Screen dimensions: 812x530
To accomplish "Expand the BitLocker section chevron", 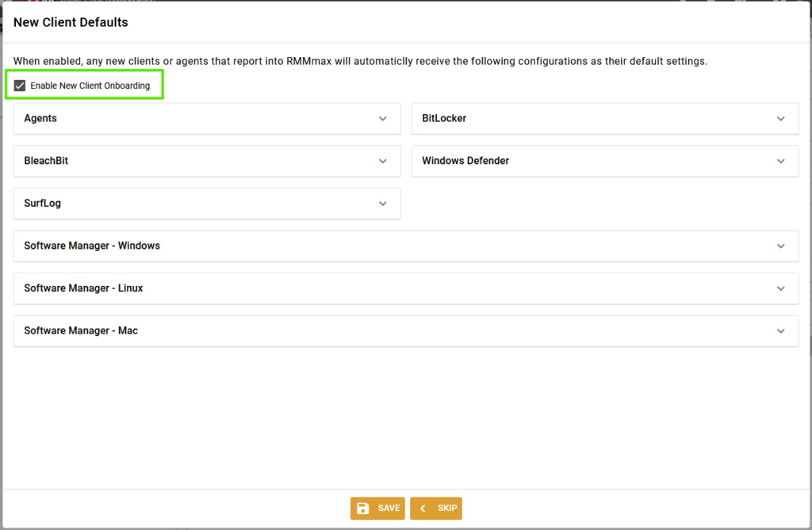I will pos(780,119).
